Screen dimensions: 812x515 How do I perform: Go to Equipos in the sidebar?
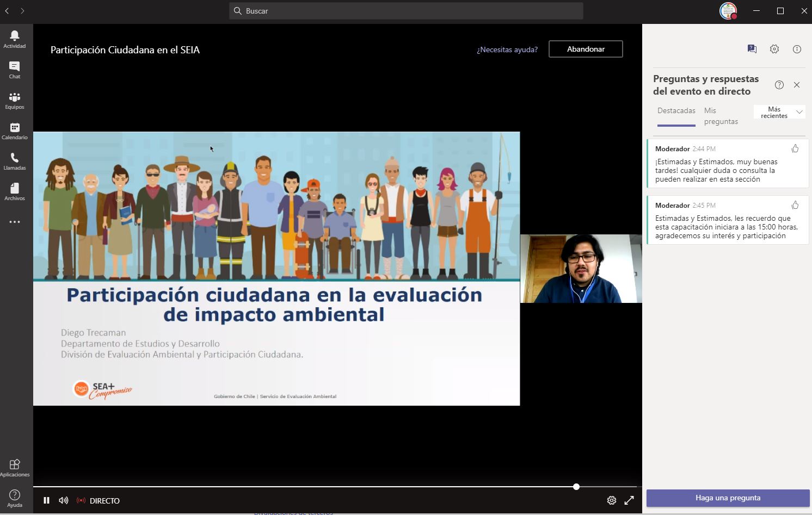(x=15, y=100)
